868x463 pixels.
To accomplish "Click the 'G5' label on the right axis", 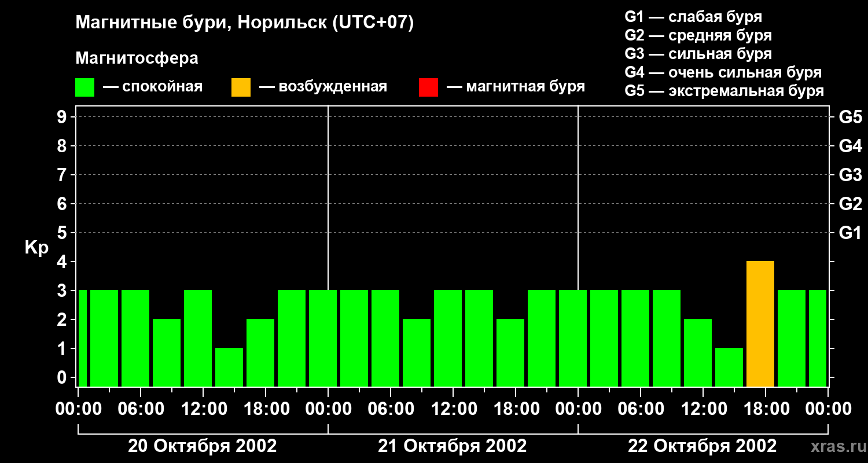I will point(851,117).
